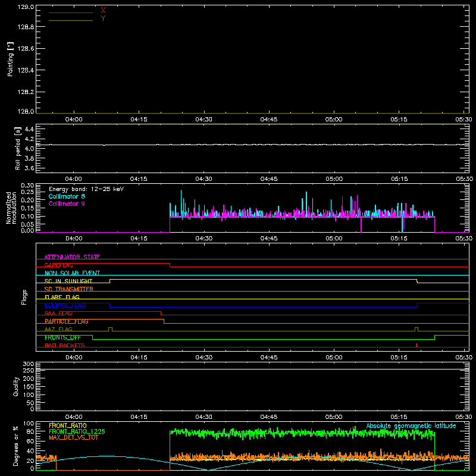Click the 100 tick on Degrees axis

[x=29, y=423]
